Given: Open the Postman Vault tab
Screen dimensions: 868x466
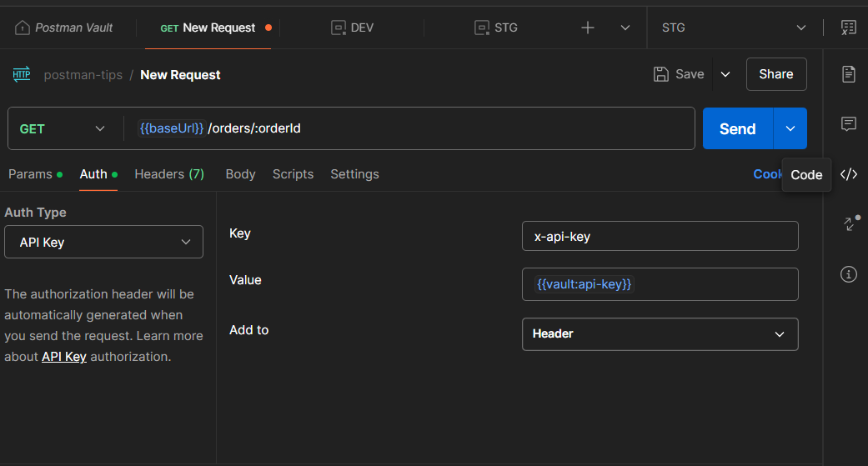Looking at the screenshot, I should [x=63, y=28].
